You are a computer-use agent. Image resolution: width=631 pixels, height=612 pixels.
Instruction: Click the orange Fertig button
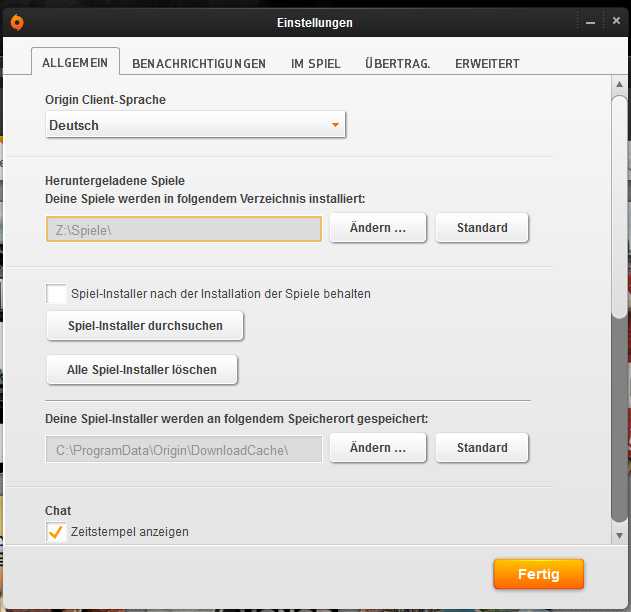(x=538, y=574)
